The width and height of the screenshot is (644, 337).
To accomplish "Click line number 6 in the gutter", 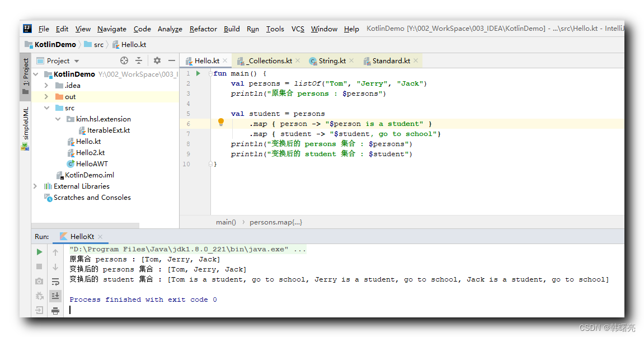I will (188, 124).
